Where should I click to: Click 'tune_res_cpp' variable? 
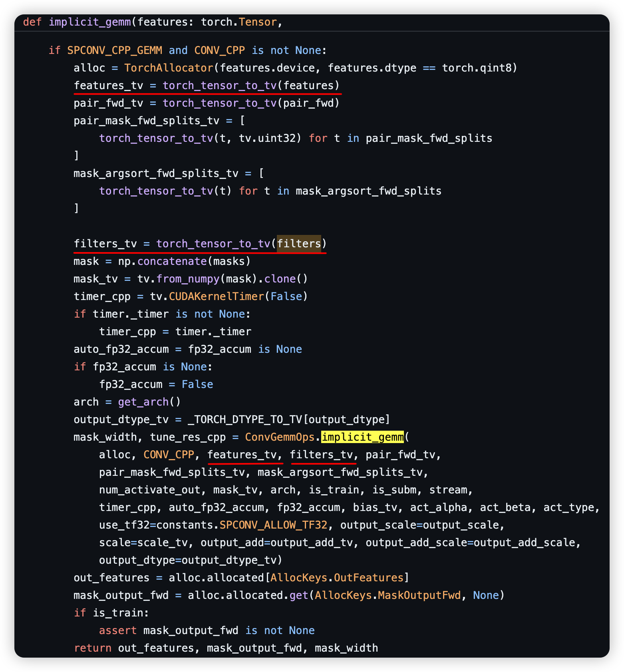point(188,437)
